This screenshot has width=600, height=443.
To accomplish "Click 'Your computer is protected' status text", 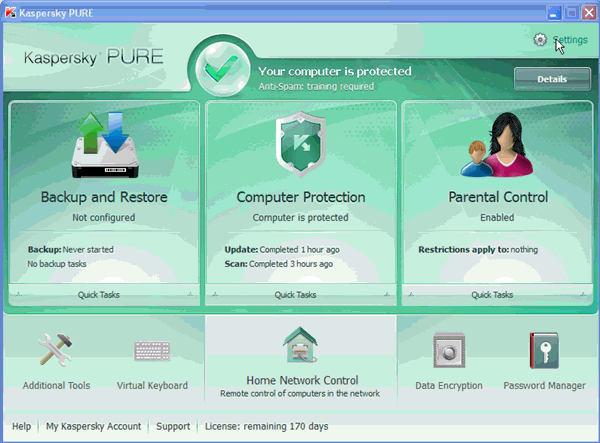I will click(x=335, y=72).
